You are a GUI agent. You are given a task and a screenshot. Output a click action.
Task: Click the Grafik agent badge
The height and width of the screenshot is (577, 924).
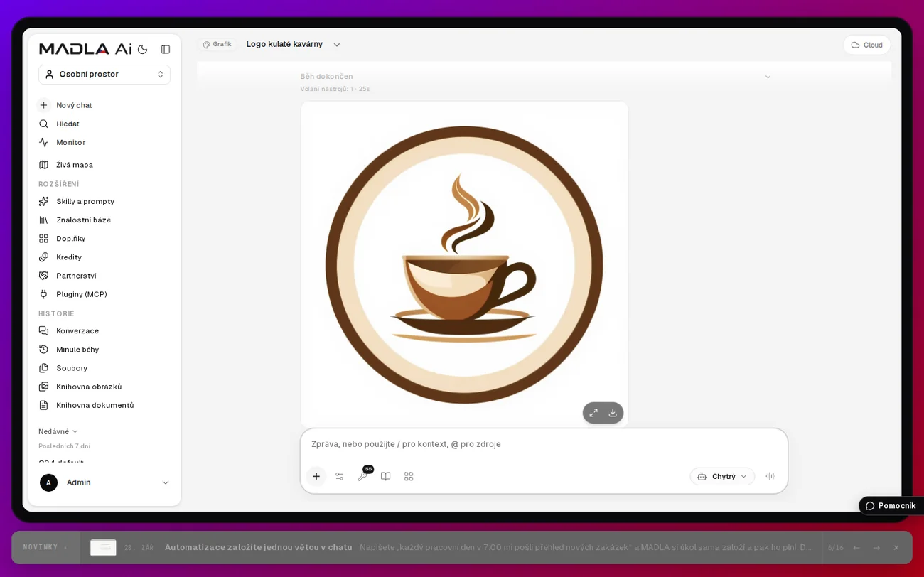pyautogui.click(x=217, y=44)
